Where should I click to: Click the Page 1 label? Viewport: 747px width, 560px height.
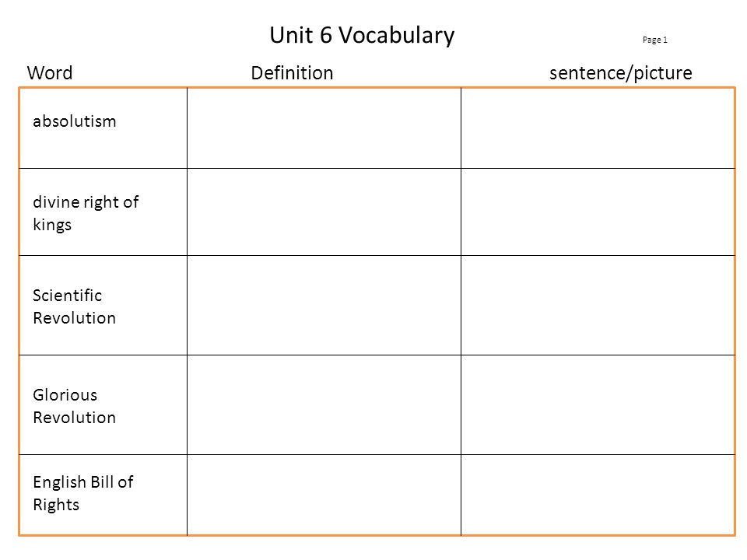(654, 40)
